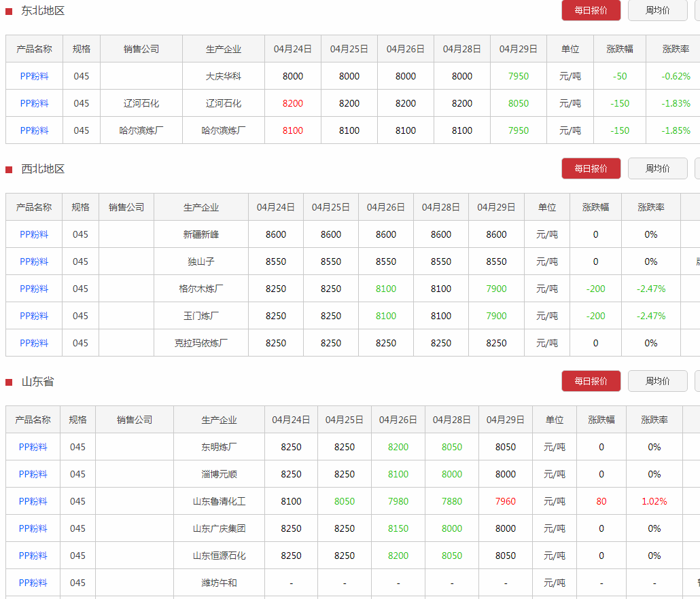The width and height of the screenshot is (700, 599).
Task: Click 潍坊午和 producer cell
Action: [x=219, y=583]
